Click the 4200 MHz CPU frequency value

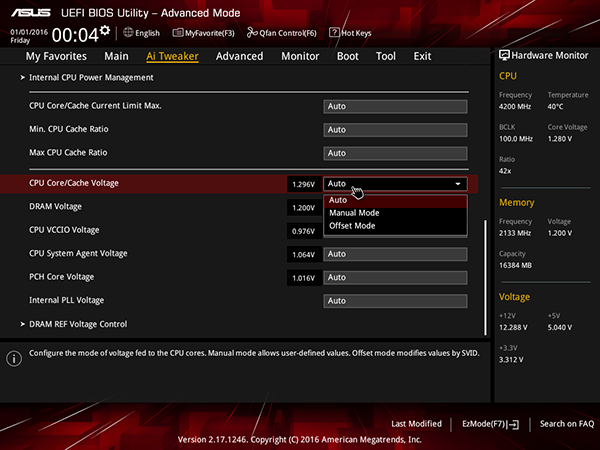pyautogui.click(x=515, y=107)
